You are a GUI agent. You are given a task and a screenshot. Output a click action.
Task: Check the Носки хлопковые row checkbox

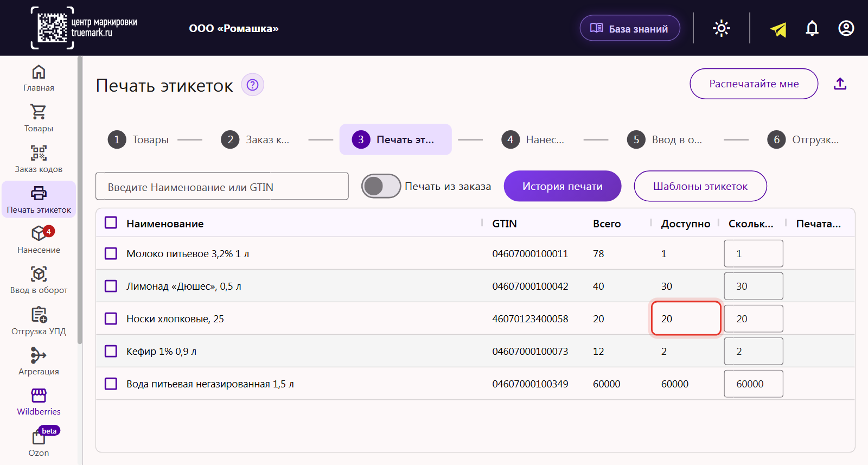coord(111,319)
